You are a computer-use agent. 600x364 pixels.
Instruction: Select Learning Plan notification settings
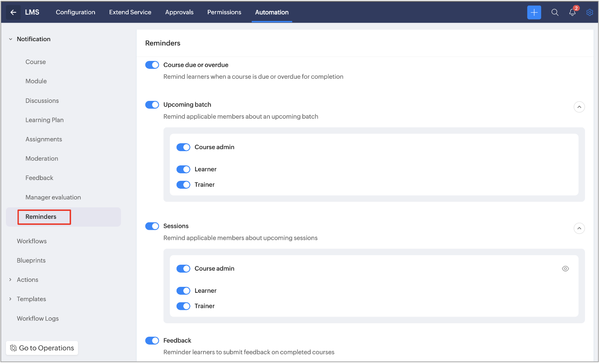pyautogui.click(x=44, y=120)
